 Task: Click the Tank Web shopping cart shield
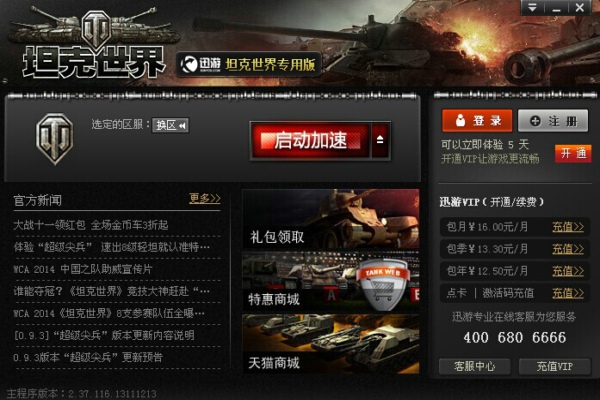[383, 284]
